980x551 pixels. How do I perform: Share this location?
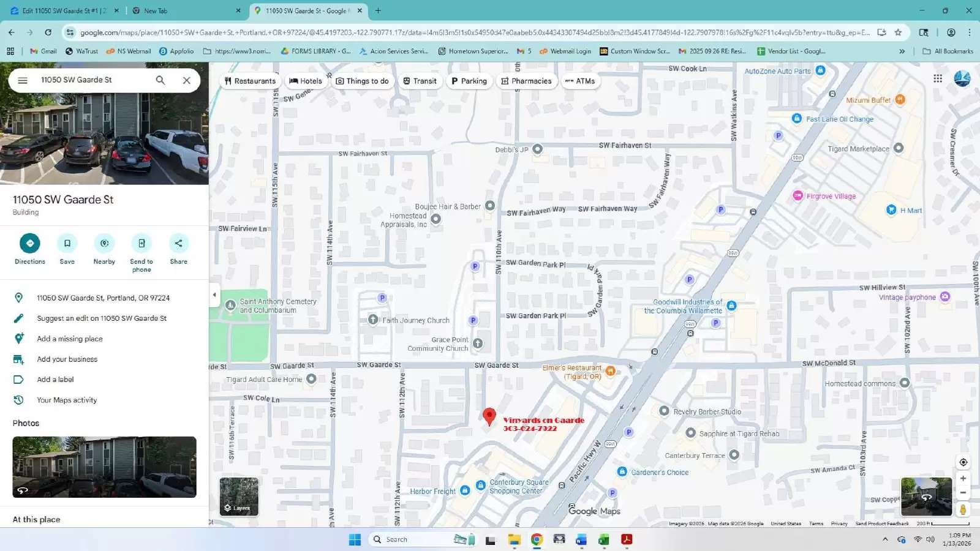179,244
